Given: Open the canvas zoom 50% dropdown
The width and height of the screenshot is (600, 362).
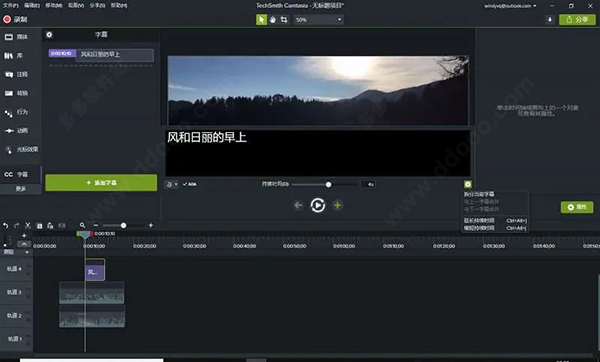Looking at the screenshot, I should [x=318, y=20].
